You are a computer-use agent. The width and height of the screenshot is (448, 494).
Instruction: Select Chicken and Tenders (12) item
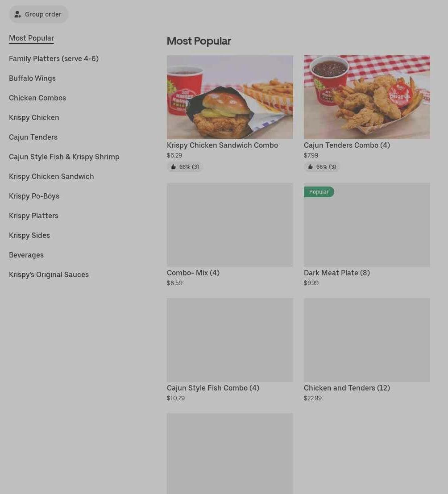coord(367,350)
